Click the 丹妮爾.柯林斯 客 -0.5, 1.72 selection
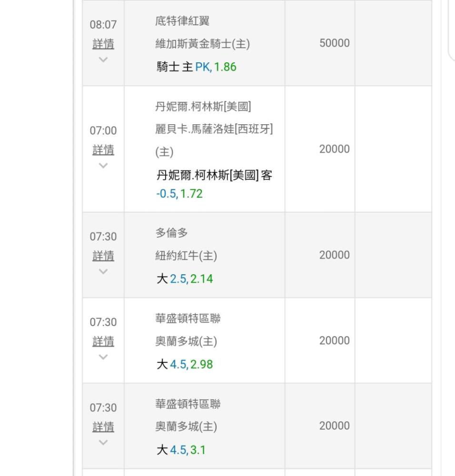Screen dimensions: 455x476 [214, 184]
